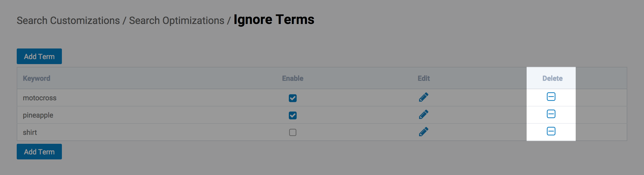Select the pineapple keyword text
644x175 pixels.
[x=38, y=115]
